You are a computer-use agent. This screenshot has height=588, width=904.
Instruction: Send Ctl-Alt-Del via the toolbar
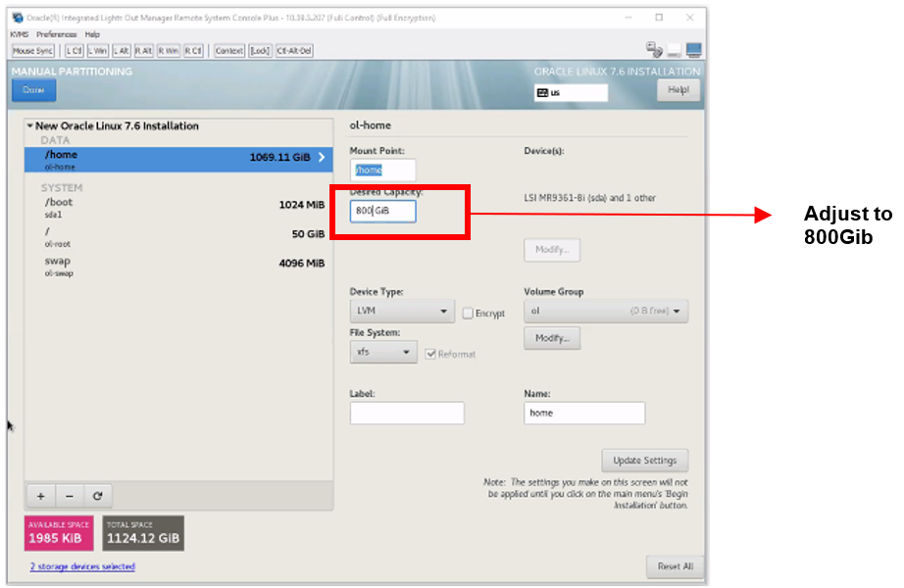pyautogui.click(x=290, y=50)
